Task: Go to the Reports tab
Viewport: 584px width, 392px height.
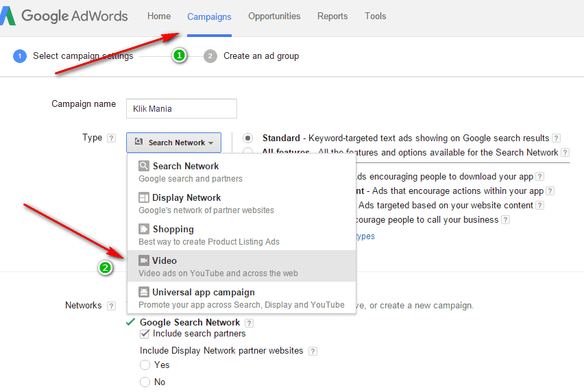Action: tap(332, 16)
